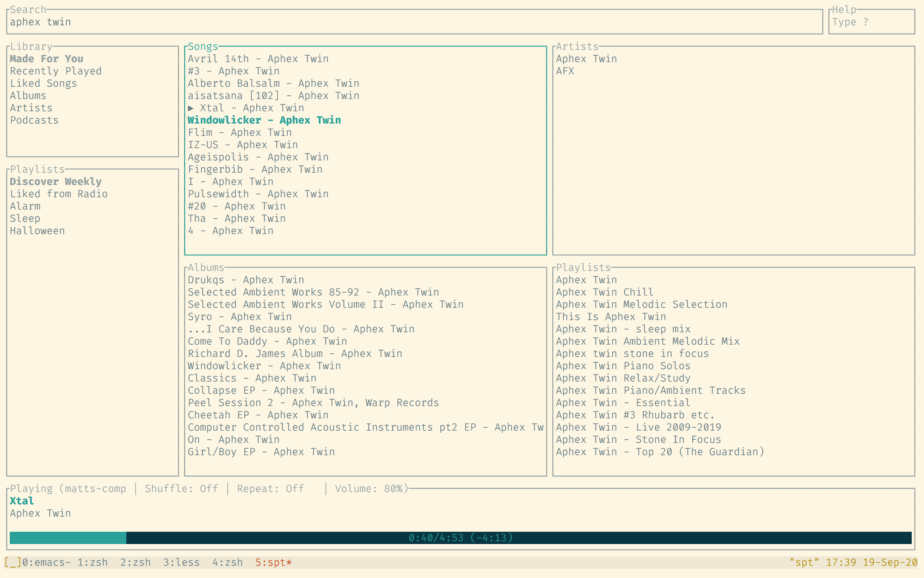Select song Ageispolis - Aphex Twin
This screenshot has height=578, width=924.
pos(258,157)
